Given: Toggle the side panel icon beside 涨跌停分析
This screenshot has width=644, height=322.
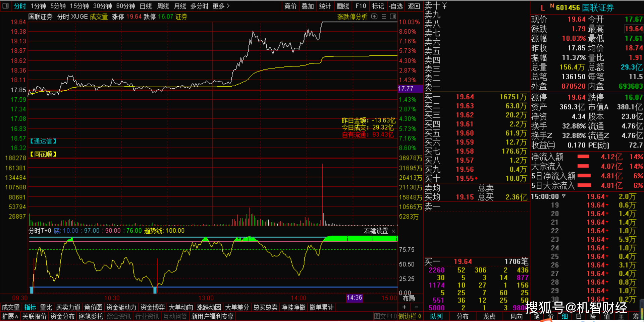Looking at the screenshot, I should pos(393,16).
